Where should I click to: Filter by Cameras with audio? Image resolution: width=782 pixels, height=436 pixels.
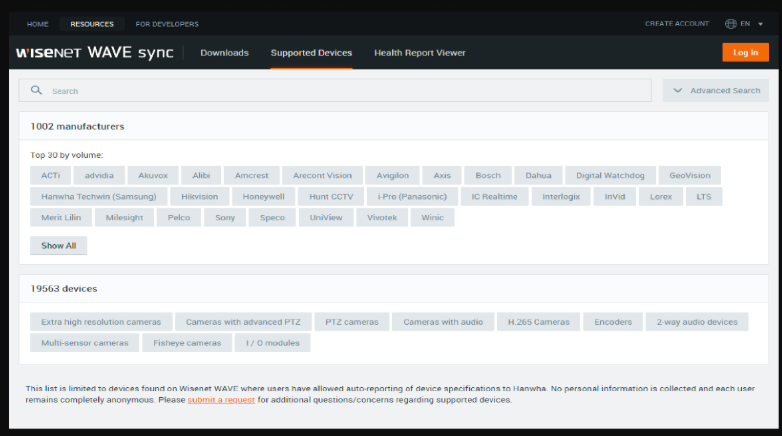click(x=443, y=322)
